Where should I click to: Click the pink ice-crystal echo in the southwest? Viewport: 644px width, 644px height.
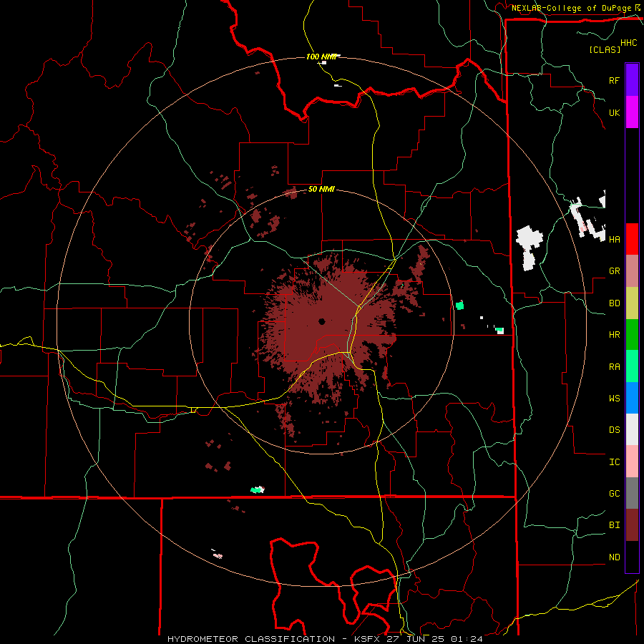[218, 556]
